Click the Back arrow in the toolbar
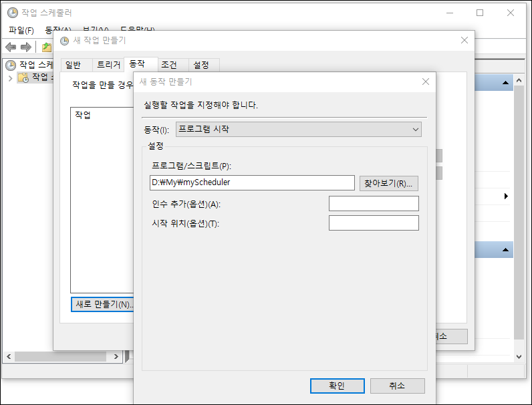 click(x=11, y=47)
